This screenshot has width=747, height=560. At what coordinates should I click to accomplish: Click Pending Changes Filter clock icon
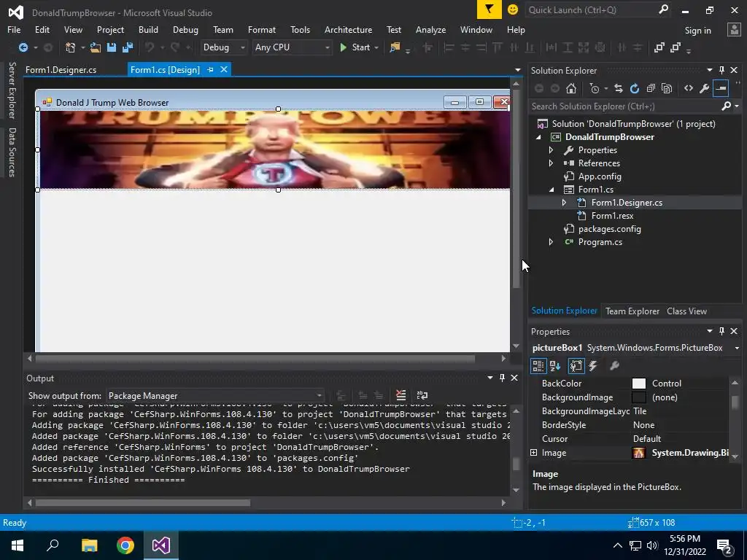[x=595, y=88]
